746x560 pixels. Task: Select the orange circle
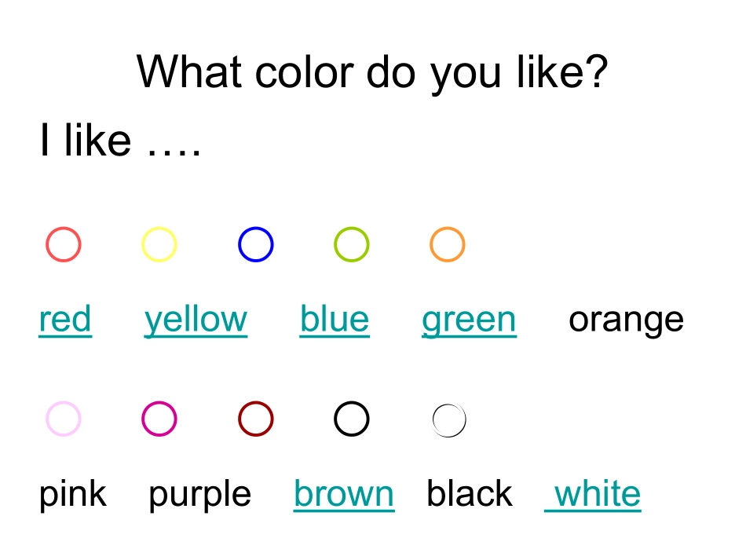click(x=448, y=244)
